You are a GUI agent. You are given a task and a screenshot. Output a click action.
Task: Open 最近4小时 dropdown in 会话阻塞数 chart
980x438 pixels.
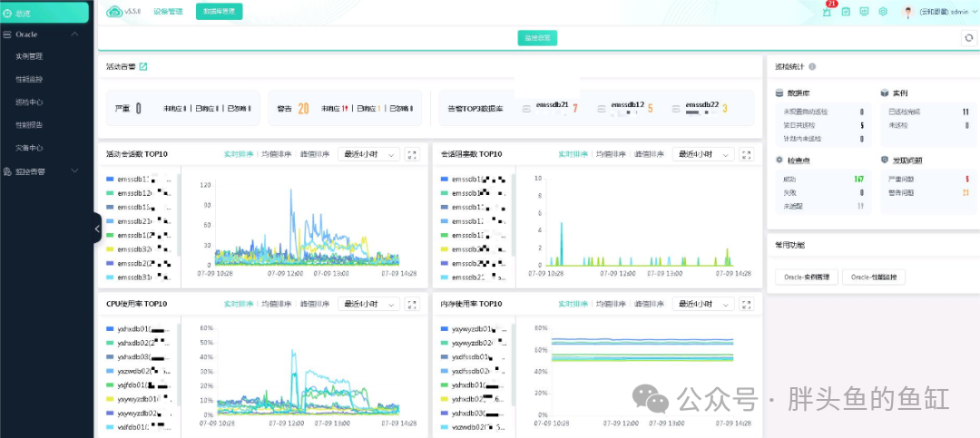(703, 154)
